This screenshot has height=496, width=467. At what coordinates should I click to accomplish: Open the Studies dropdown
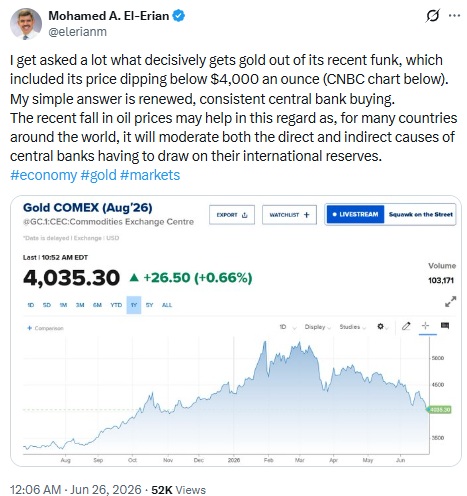tap(352, 327)
